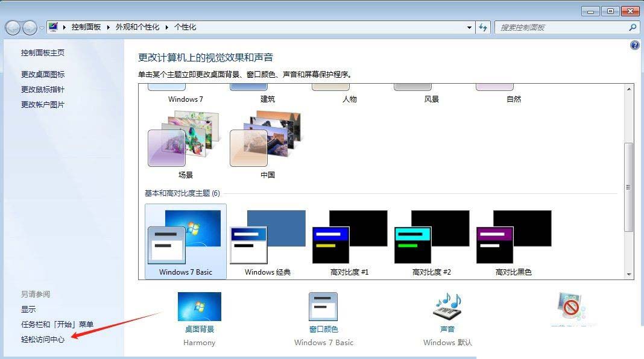Open the 声音 (Sounds) music notes icon
The image size is (644, 359).
click(x=447, y=307)
